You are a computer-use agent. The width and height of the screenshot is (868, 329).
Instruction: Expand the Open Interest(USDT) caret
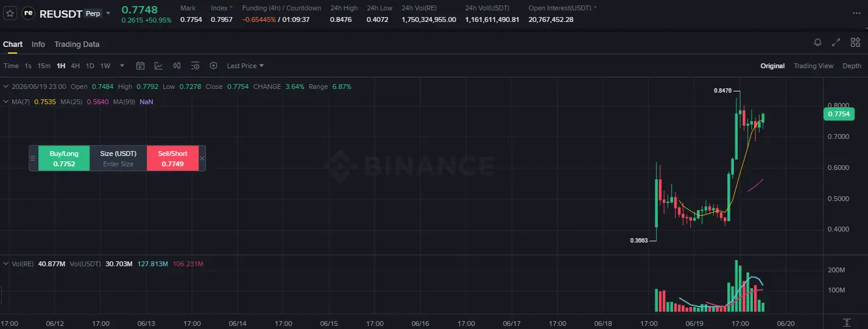click(595, 8)
